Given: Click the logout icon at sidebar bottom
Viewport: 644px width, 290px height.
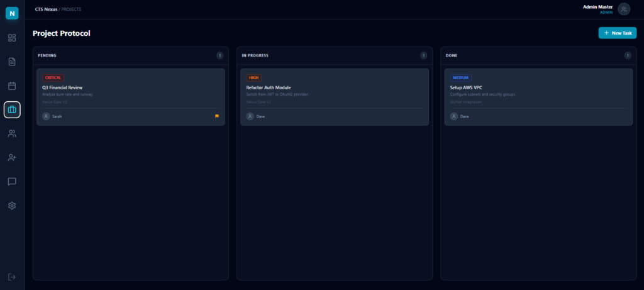Looking at the screenshot, I should point(12,277).
